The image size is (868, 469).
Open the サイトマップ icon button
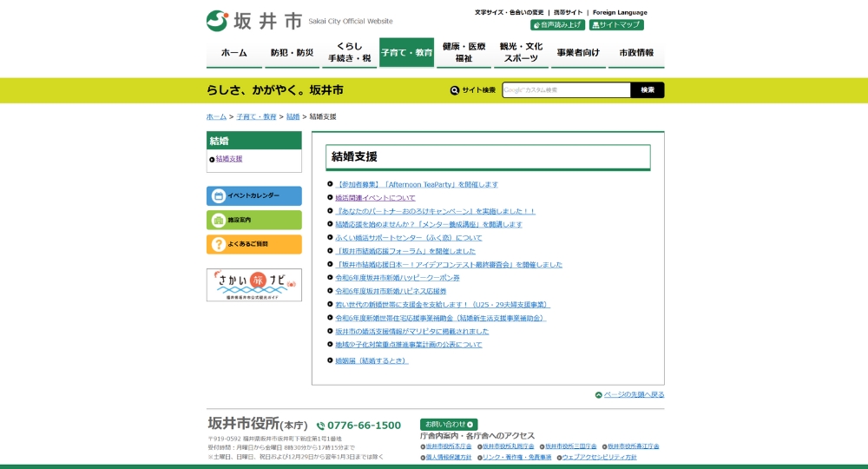616,25
